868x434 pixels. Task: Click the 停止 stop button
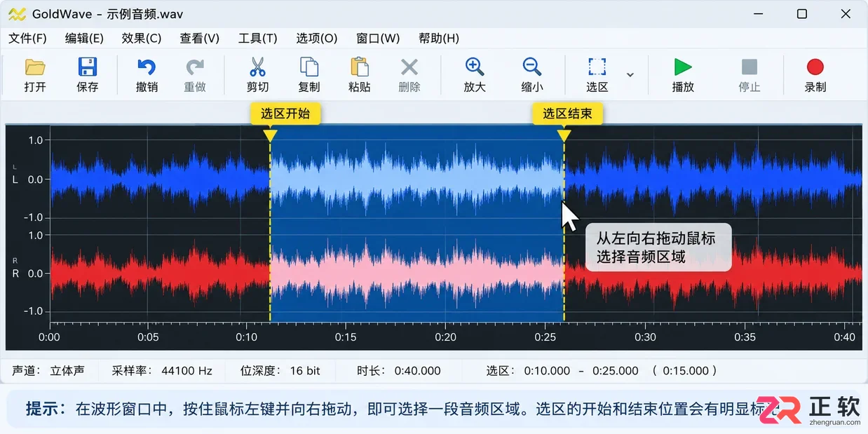750,67
